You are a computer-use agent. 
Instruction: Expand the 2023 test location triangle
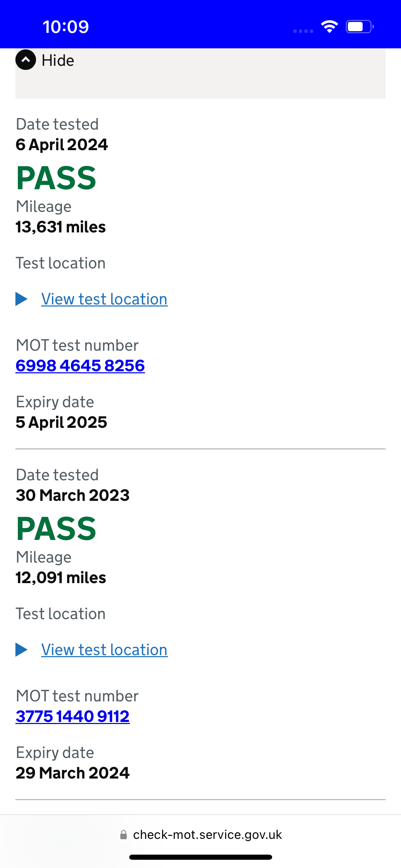click(x=22, y=650)
